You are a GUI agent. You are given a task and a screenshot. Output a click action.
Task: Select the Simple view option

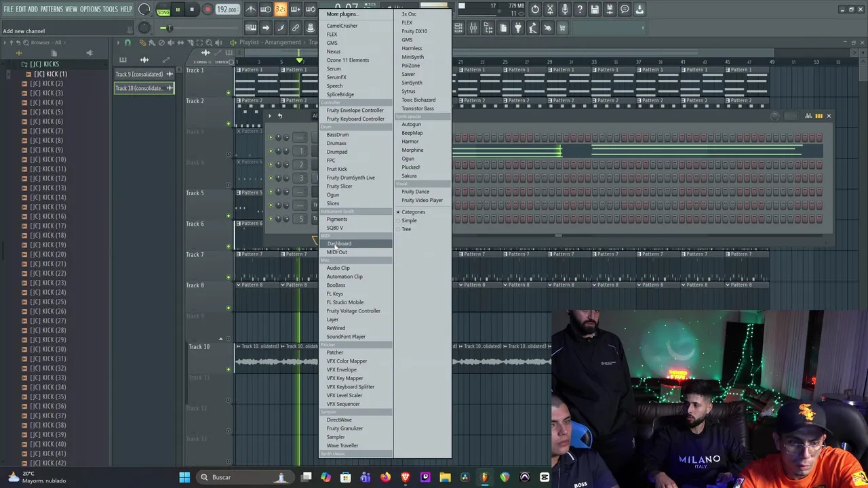pyautogui.click(x=409, y=221)
